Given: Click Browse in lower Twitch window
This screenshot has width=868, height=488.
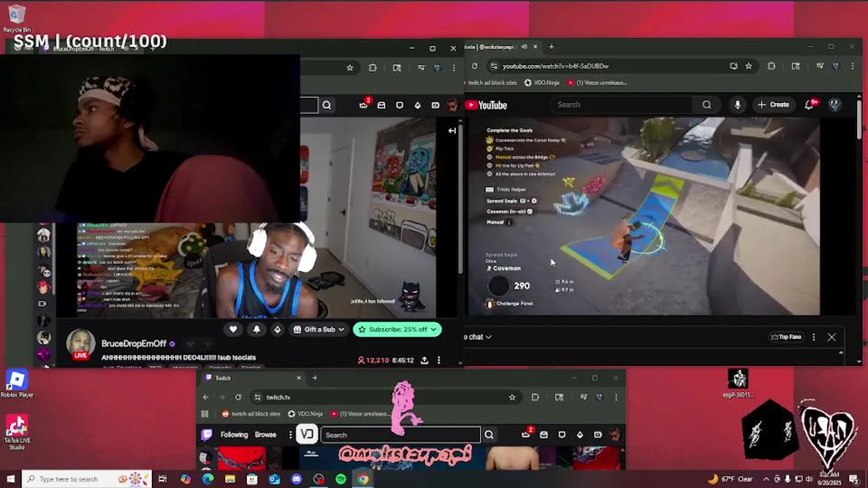Looking at the screenshot, I should (x=265, y=434).
